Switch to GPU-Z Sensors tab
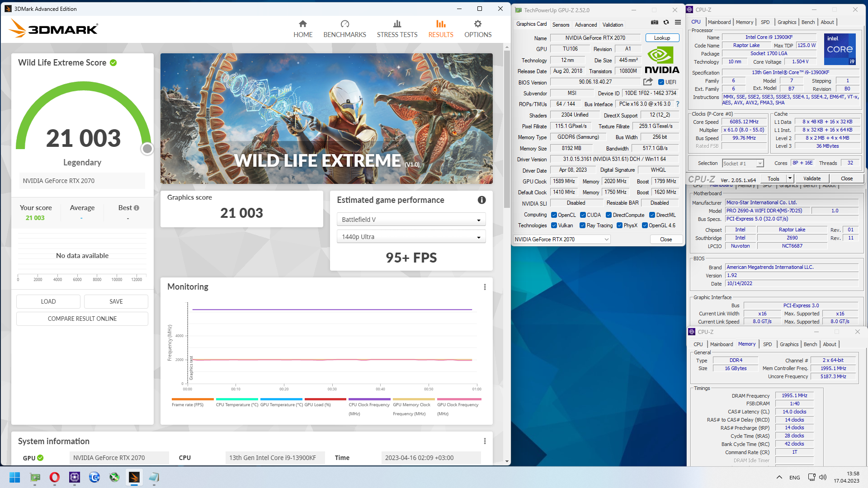 (x=561, y=25)
